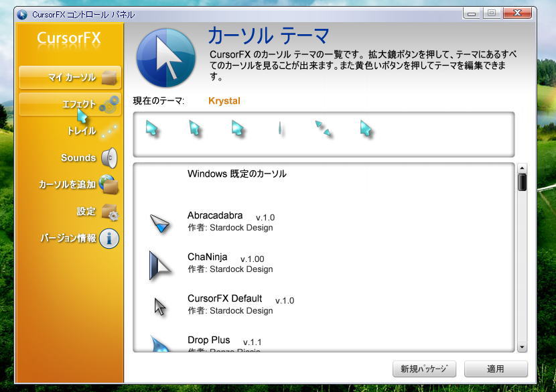Open the マイ カーソル section
This screenshot has height=392, width=556.
point(70,77)
